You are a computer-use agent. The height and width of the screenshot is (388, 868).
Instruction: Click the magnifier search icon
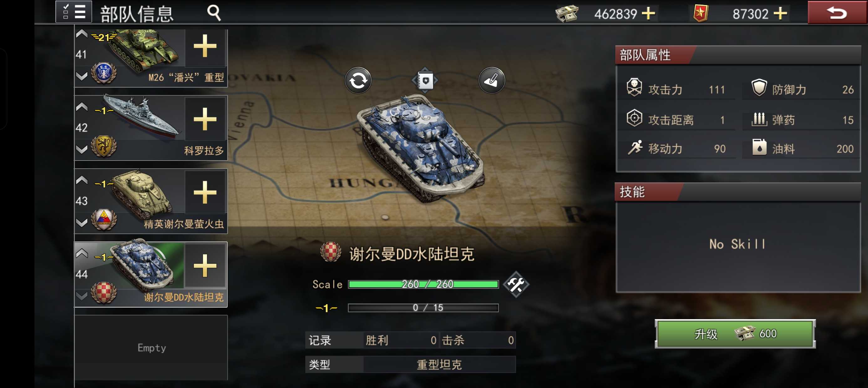pos(214,13)
